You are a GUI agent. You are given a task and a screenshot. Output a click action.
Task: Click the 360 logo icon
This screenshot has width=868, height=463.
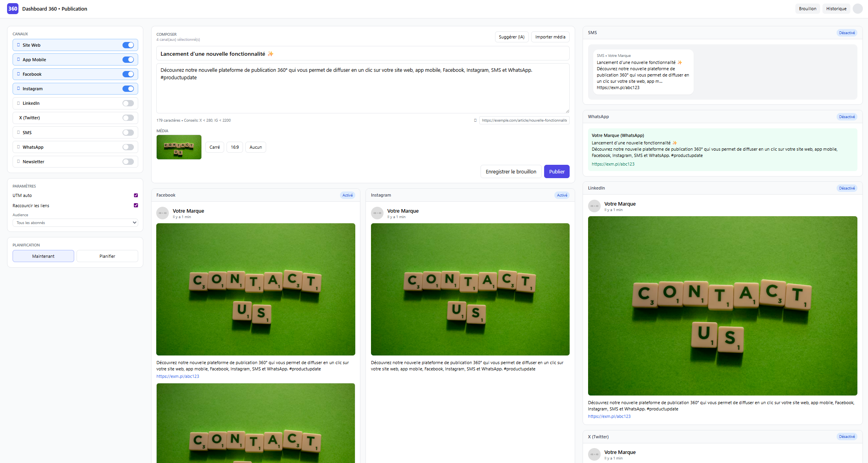point(13,9)
